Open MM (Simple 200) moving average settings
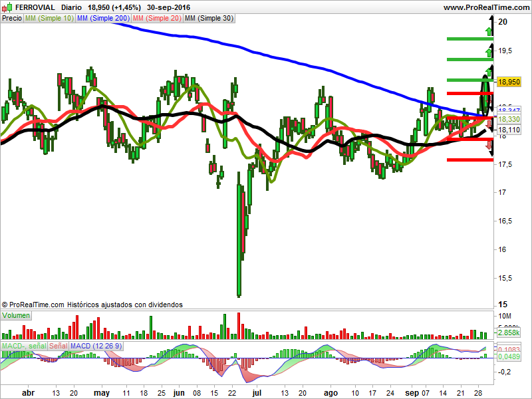 (103, 19)
